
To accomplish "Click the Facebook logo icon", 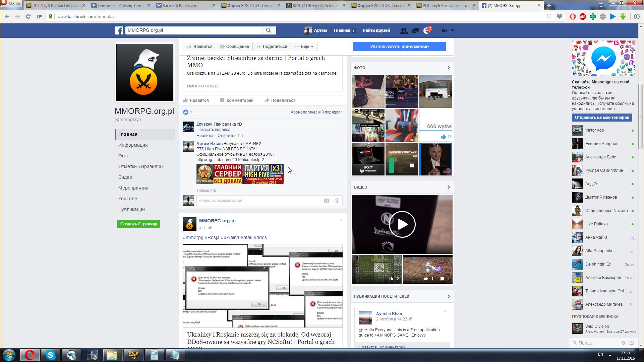I will tap(119, 30).
